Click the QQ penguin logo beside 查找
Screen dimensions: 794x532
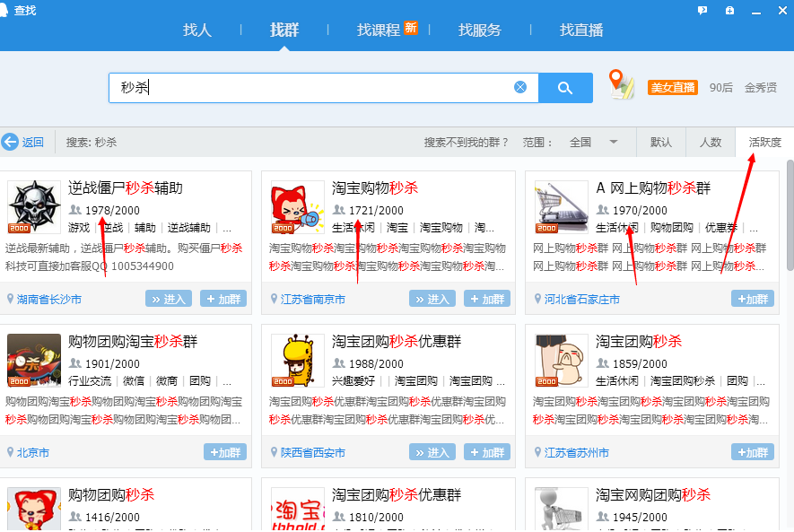[3, 10]
